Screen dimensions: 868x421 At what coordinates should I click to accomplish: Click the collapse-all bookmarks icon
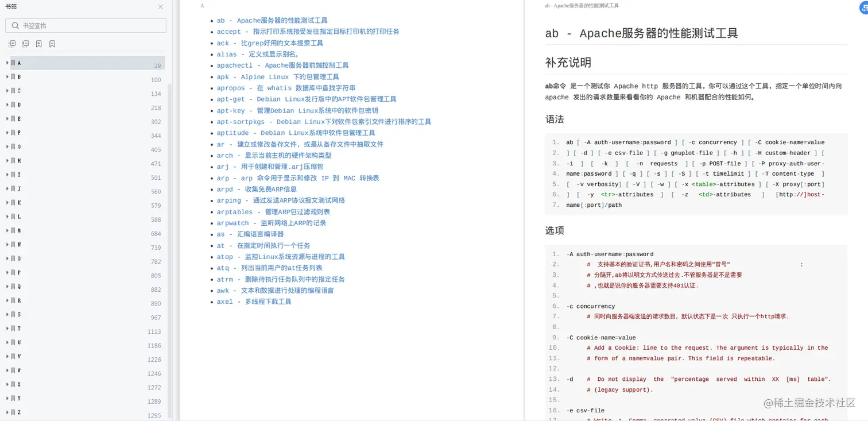click(x=25, y=44)
